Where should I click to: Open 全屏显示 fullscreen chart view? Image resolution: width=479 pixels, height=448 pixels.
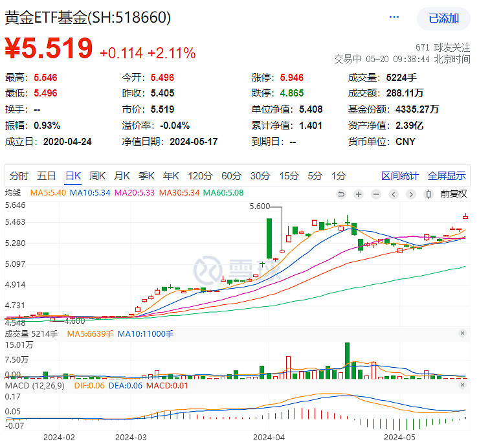(447, 176)
